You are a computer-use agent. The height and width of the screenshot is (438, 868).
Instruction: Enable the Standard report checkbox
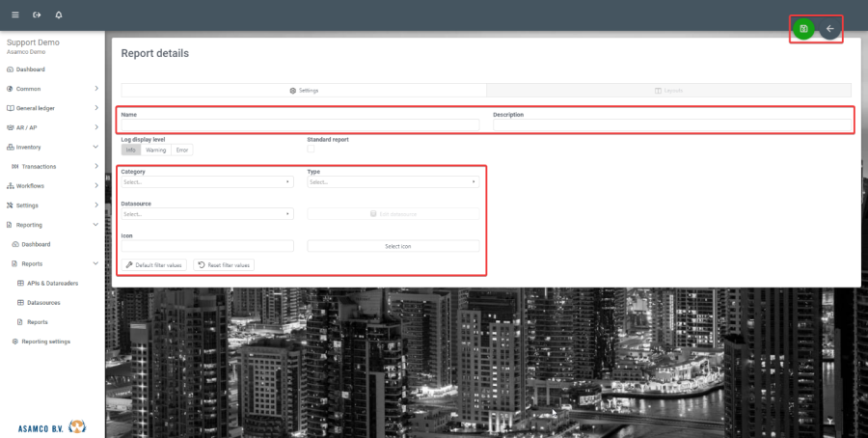pyautogui.click(x=311, y=150)
